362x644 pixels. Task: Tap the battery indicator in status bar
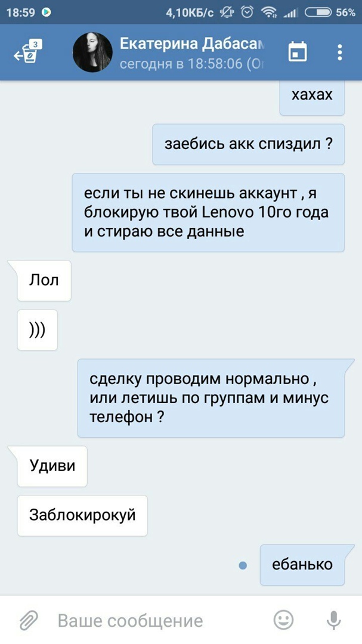(x=318, y=13)
